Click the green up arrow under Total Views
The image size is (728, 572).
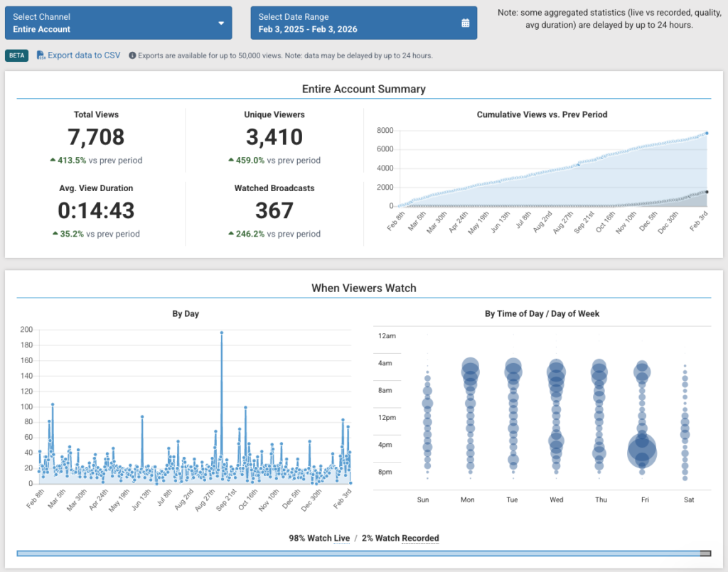click(53, 161)
